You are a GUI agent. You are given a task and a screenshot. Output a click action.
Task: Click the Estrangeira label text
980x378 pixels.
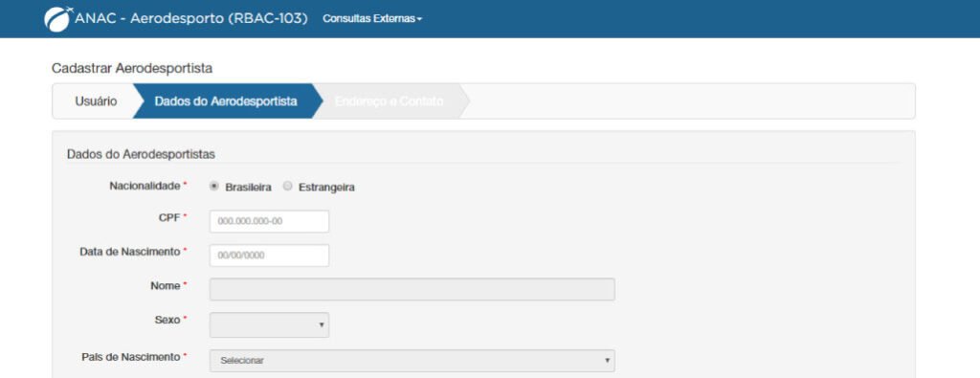click(327, 188)
